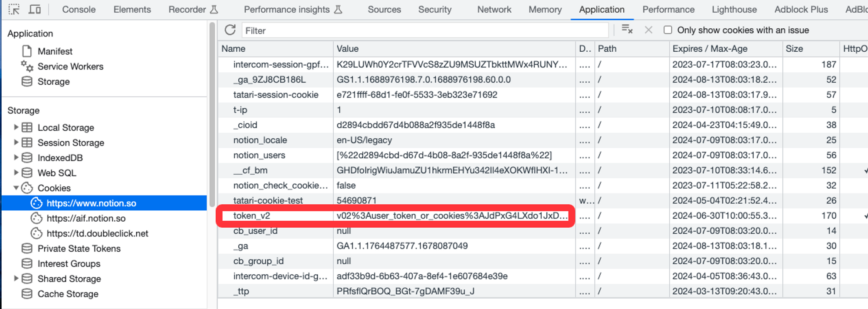Click the Service Workers gear icon
Screen dimensions: 868x309
tap(27, 66)
